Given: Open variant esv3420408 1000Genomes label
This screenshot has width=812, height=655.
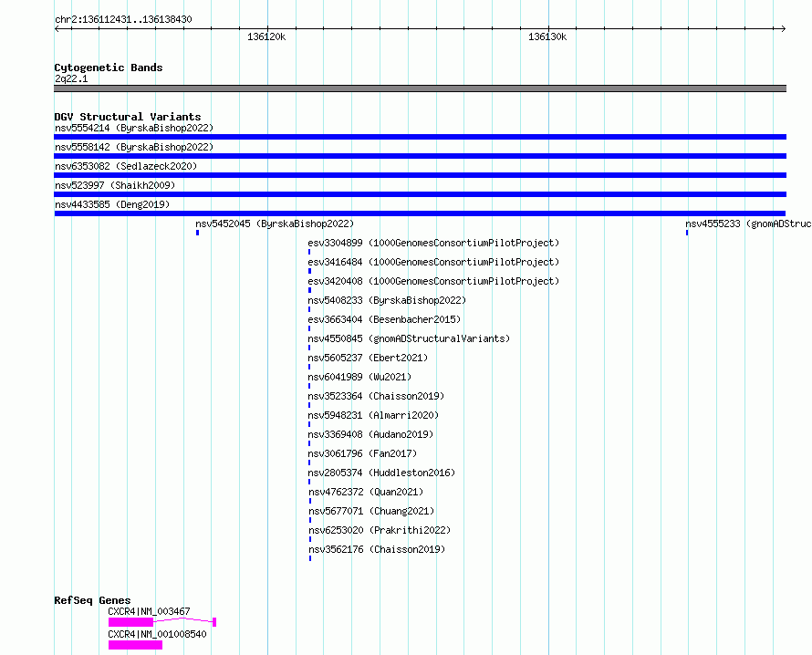Looking at the screenshot, I should point(433,281).
